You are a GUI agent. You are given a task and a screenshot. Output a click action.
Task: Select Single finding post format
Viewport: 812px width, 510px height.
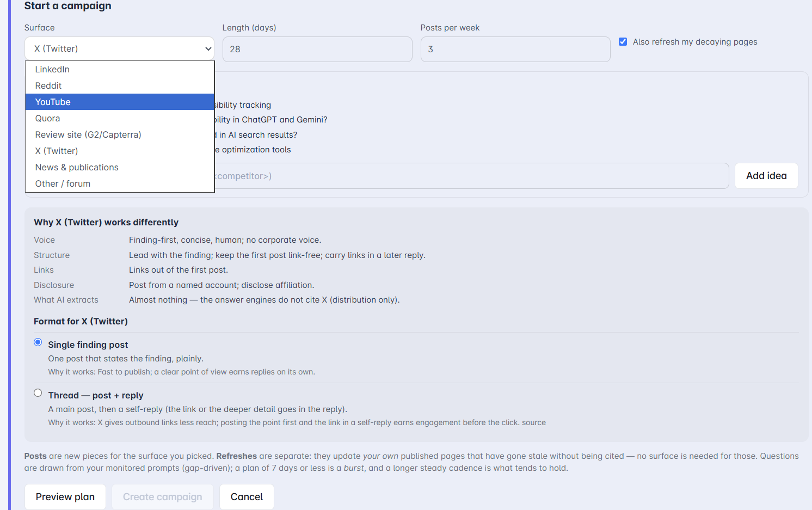(38, 342)
